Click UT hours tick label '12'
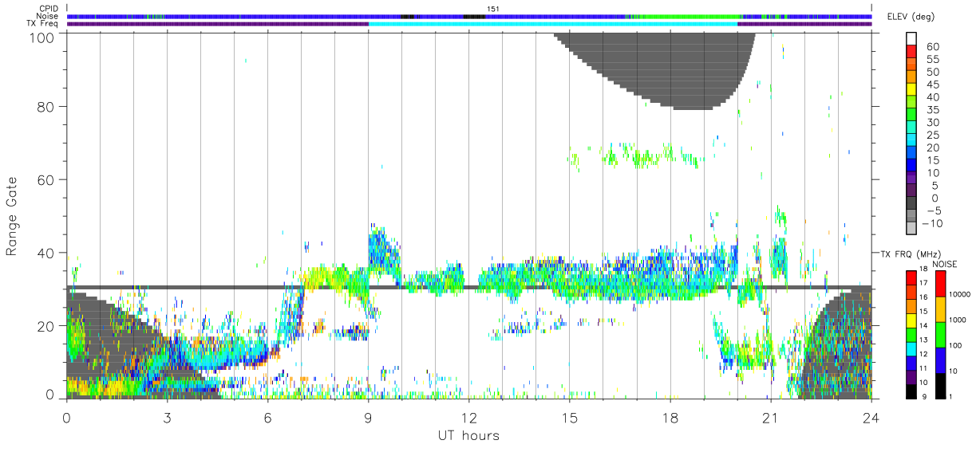980x452 pixels. coord(468,418)
